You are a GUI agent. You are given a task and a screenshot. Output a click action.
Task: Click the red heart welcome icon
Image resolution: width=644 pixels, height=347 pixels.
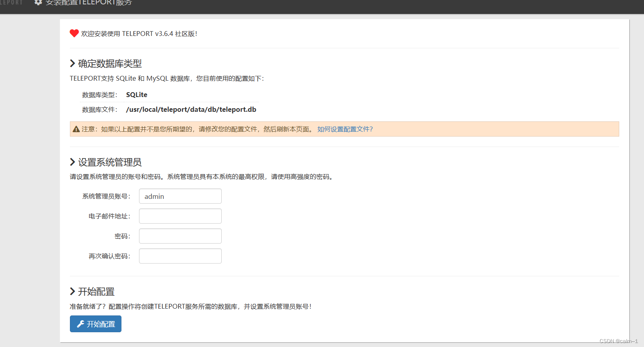pos(74,34)
